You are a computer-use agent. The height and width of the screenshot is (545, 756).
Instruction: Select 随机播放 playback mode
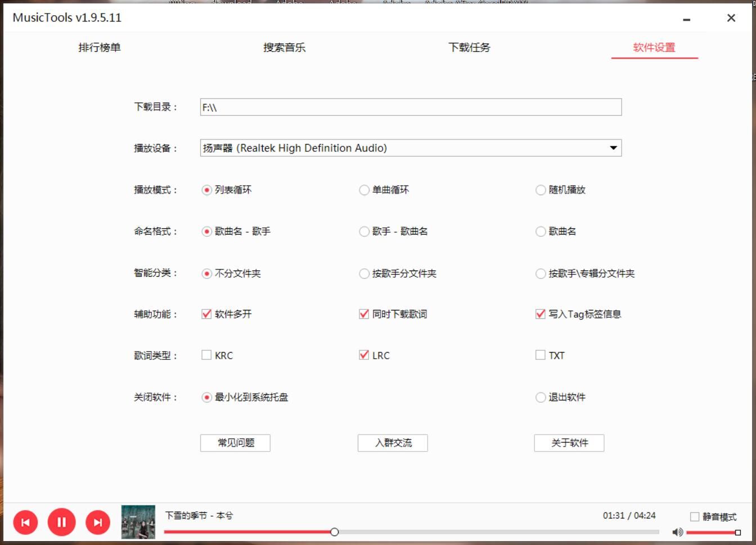click(x=541, y=190)
